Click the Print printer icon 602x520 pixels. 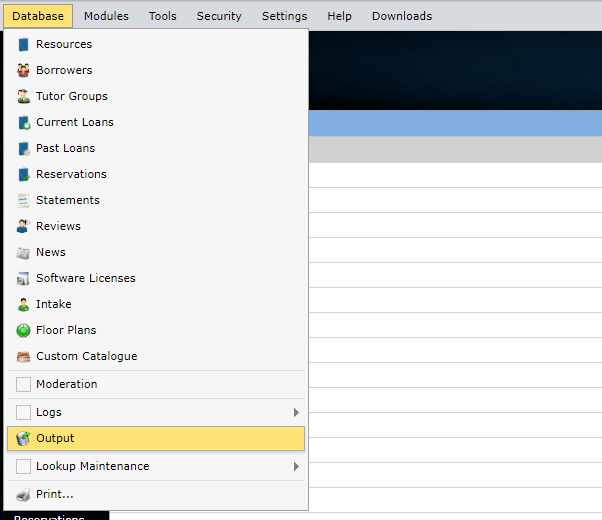point(23,495)
